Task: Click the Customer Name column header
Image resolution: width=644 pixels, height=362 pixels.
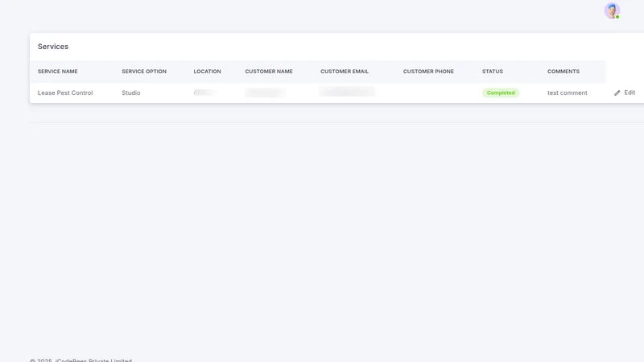Action: tap(269, 72)
